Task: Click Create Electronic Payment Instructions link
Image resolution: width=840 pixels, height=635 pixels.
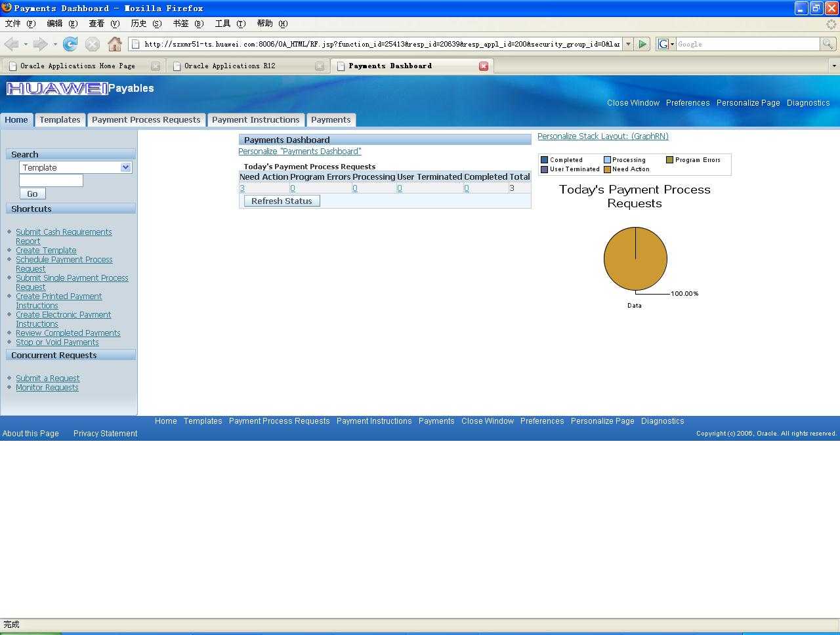Action: click(x=63, y=319)
